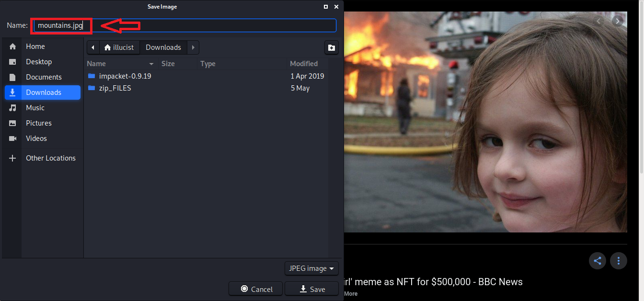Image resolution: width=644 pixels, height=301 pixels.
Task: Click the Downloads arrow icon in sidebar
Action: point(13,93)
